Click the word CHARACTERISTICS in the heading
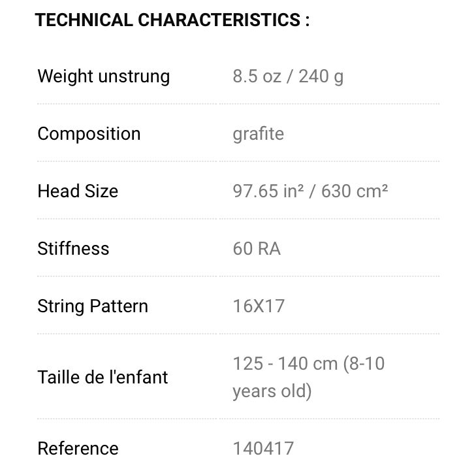The height and width of the screenshot is (469, 476). pyautogui.click(x=219, y=20)
